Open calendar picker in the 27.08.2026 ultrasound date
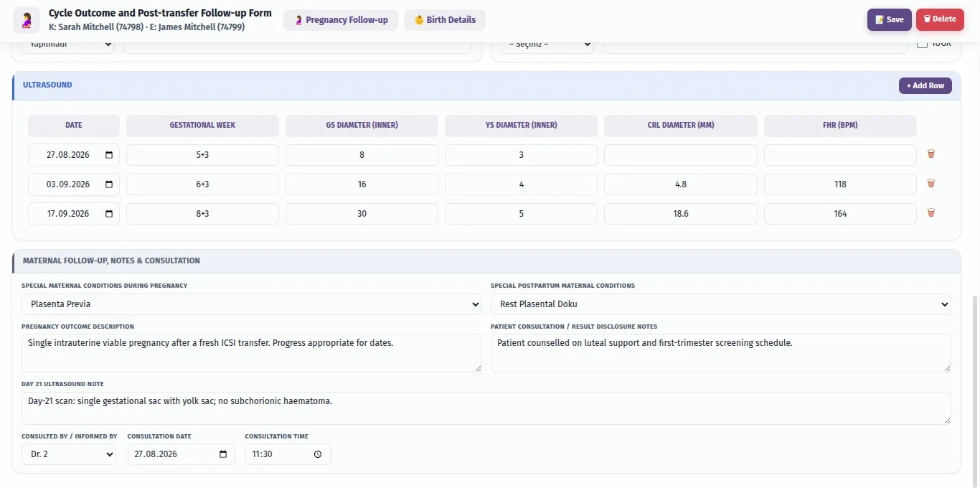This screenshot has height=488, width=980. pos(109,155)
